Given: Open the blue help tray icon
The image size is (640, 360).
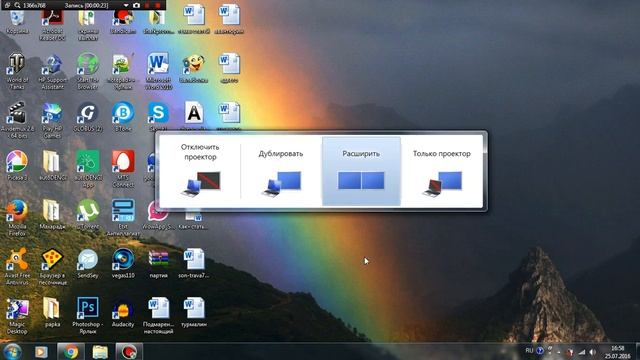Looking at the screenshot, I should 540,351.
